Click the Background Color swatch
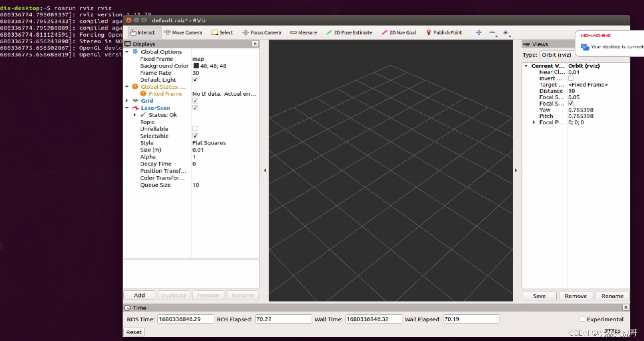Viewport: 644px width, 341px height. pos(196,66)
